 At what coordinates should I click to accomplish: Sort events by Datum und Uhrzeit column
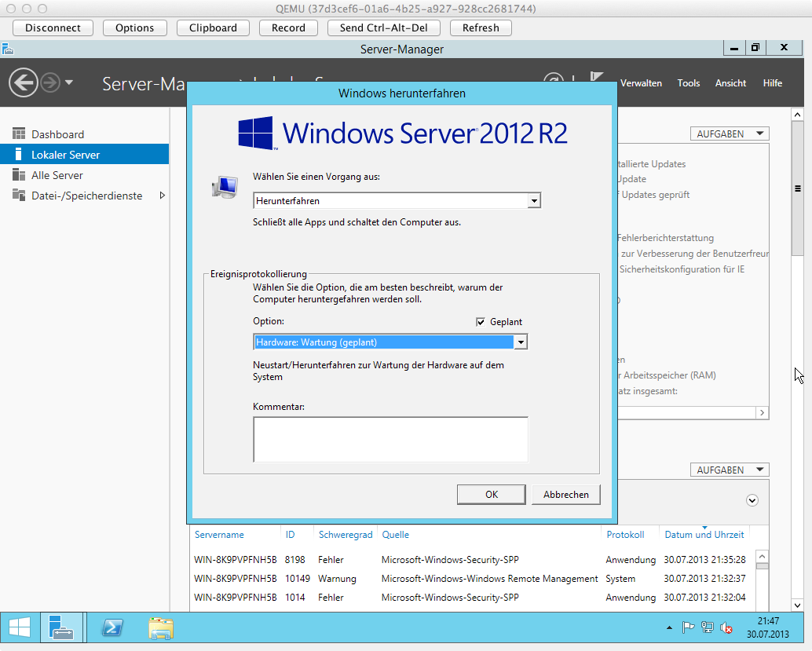tap(704, 535)
